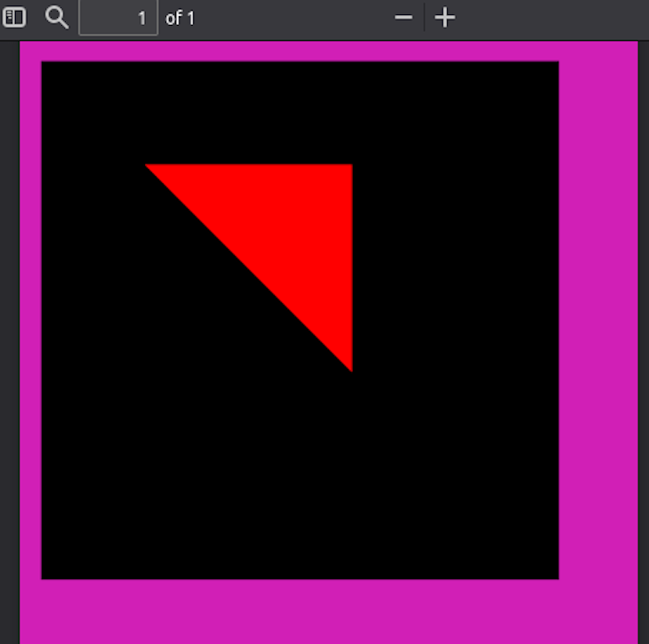Click the "of 1" page count label
Screen dimensions: 649x644
click(180, 19)
